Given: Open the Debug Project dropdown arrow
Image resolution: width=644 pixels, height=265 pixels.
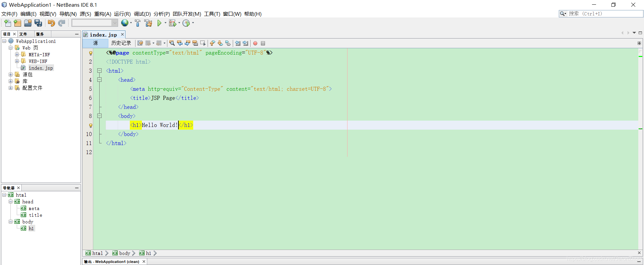Looking at the screenshot, I should click(x=179, y=23).
